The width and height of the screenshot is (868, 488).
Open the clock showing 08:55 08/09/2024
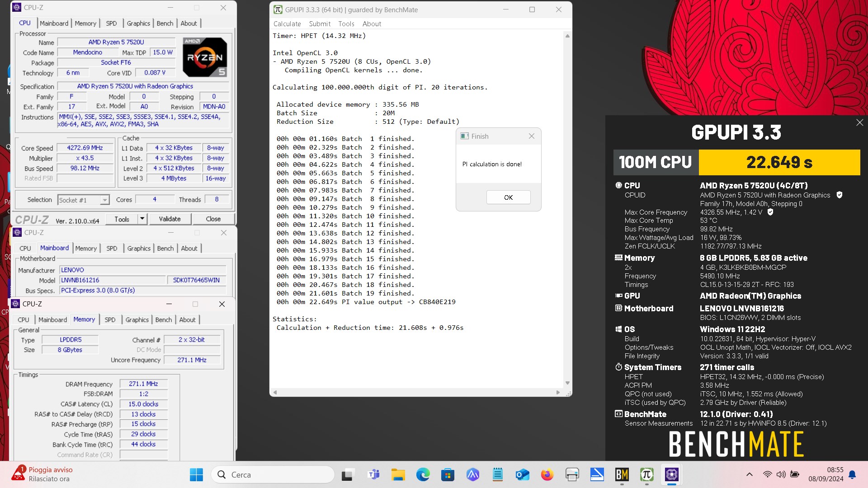tap(826, 474)
